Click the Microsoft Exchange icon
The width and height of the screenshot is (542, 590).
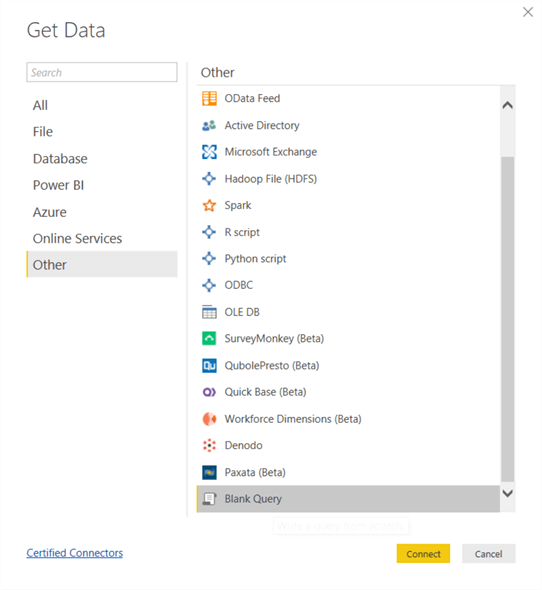(209, 152)
